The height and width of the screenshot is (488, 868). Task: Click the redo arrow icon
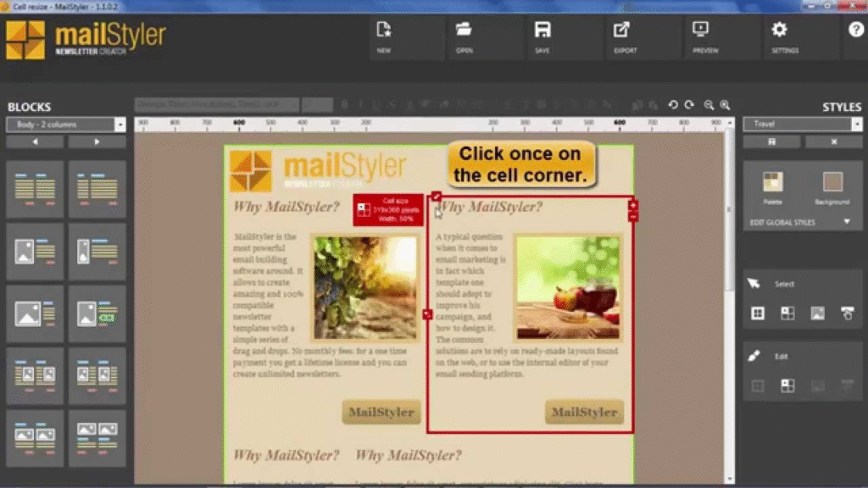pyautogui.click(x=689, y=104)
